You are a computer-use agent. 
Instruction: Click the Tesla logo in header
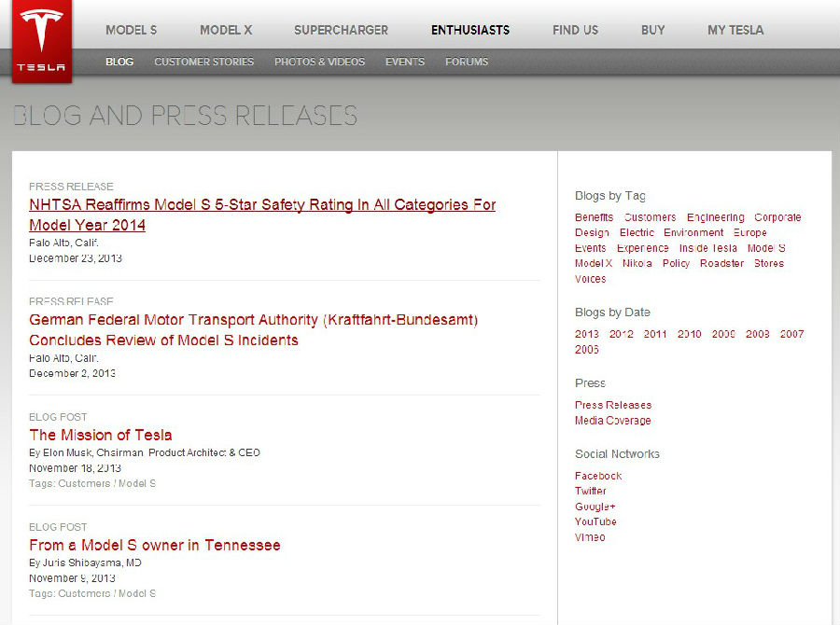coord(41,42)
